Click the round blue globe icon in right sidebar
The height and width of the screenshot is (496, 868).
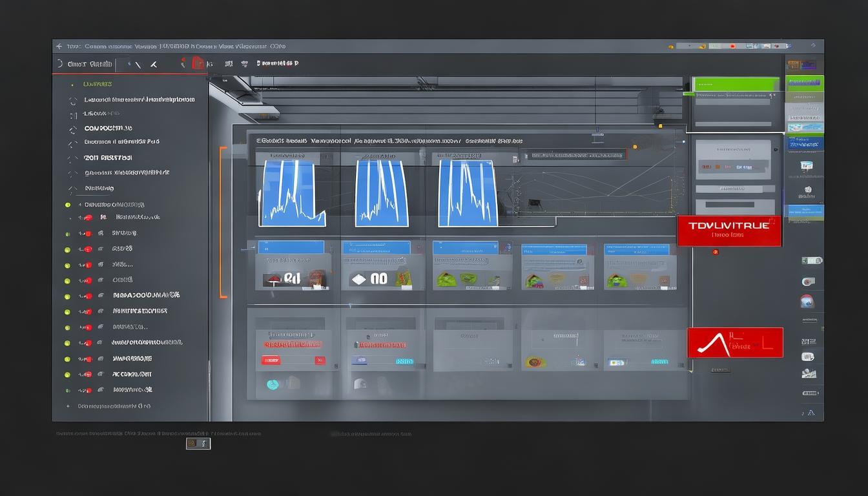click(x=807, y=302)
